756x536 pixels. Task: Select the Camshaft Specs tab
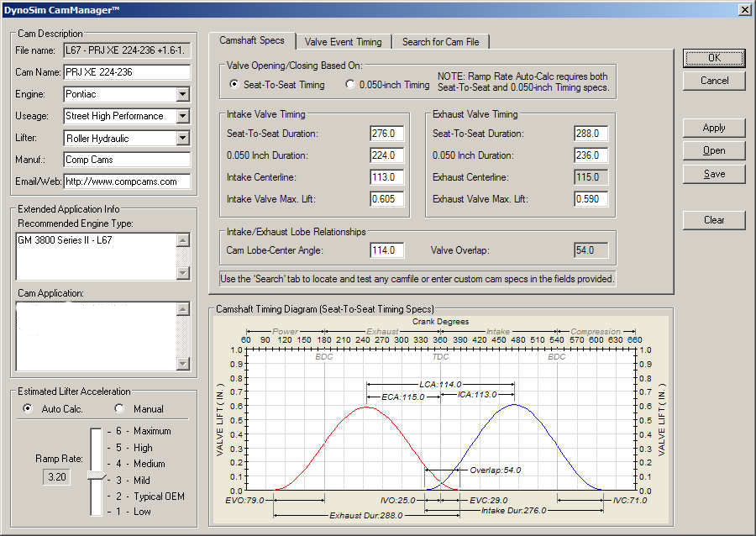coord(252,40)
